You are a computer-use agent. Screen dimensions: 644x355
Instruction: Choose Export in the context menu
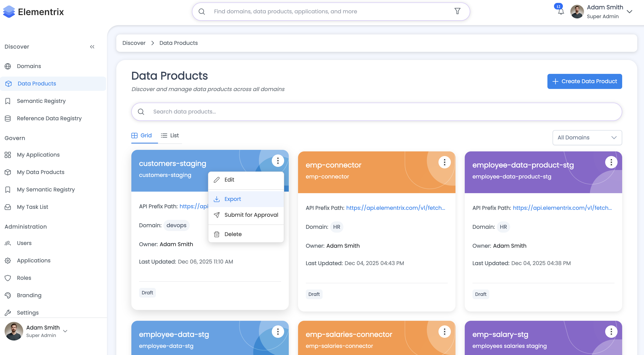coord(246,199)
